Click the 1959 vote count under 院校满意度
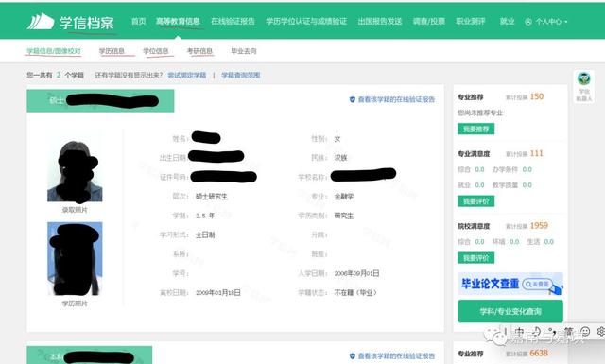 click(539, 225)
